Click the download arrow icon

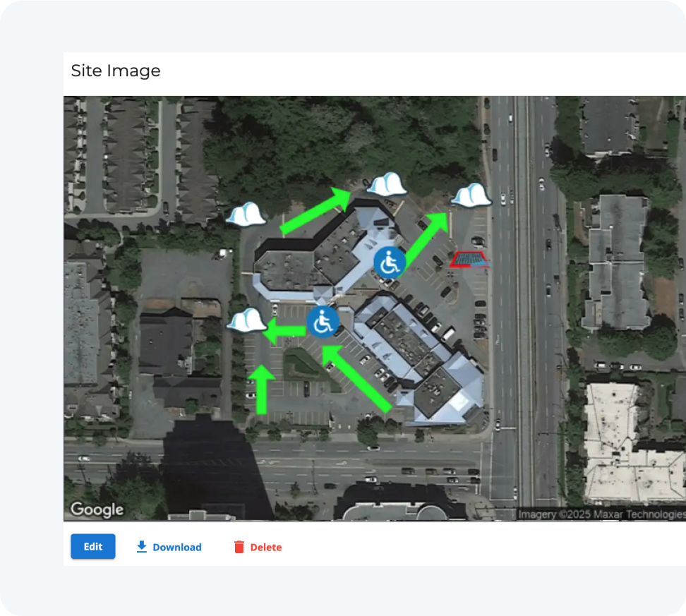pos(141,546)
